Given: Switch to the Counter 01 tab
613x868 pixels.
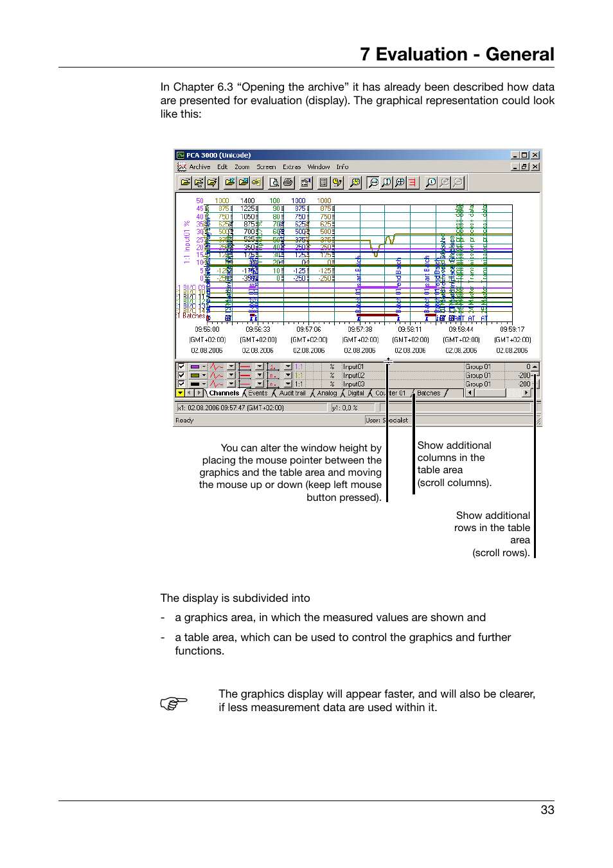Looking at the screenshot, I should click(391, 393).
